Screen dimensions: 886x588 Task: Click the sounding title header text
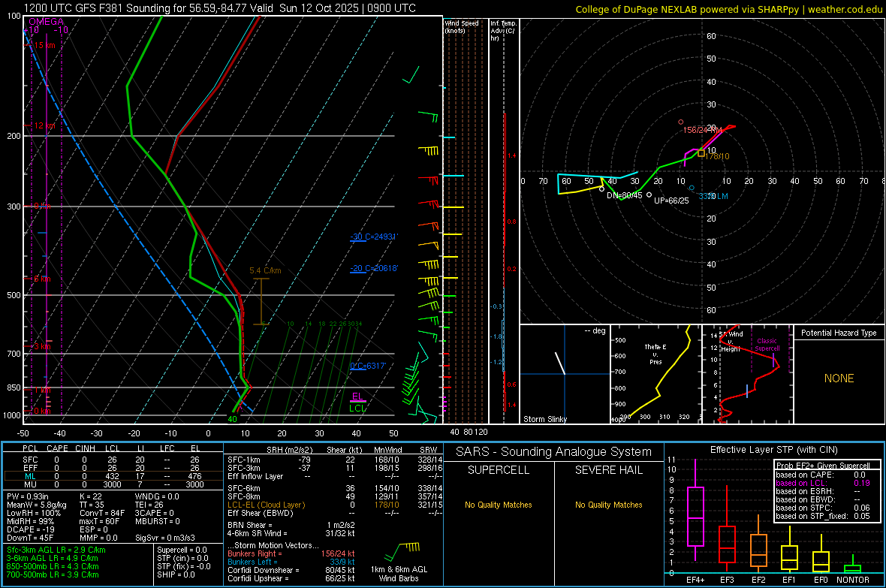point(220,8)
